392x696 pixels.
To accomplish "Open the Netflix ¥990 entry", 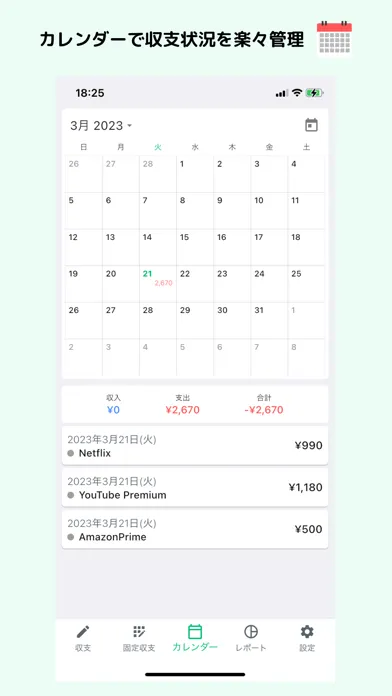I will coord(195,446).
